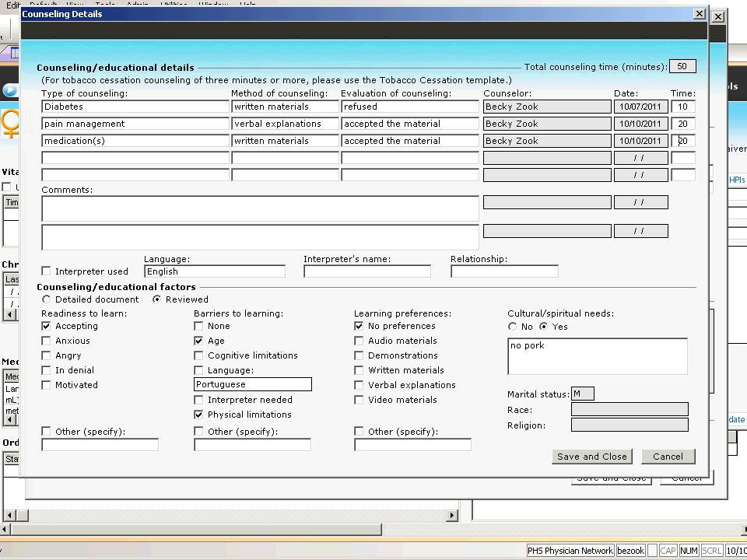Click the bezook user name in status bar

coord(631,551)
